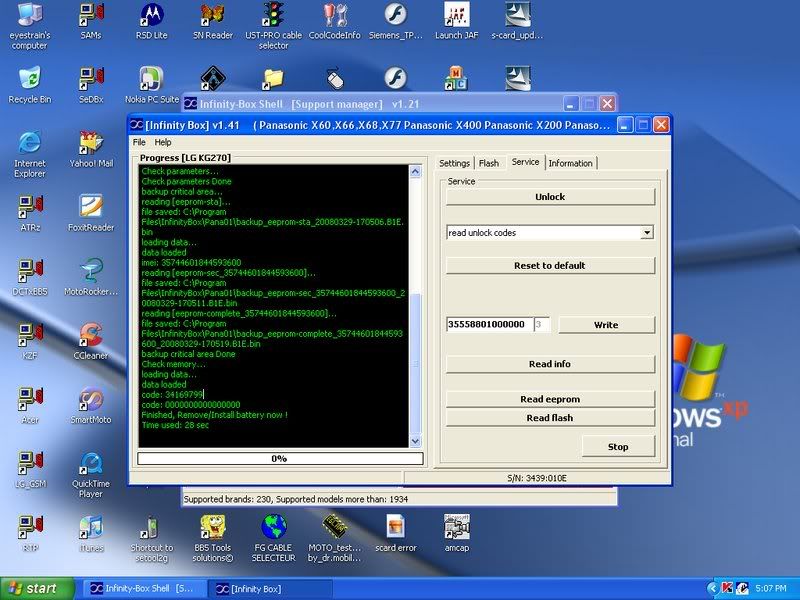
Task: Open Yahoo! Mail desktop icon
Action: coord(91,149)
